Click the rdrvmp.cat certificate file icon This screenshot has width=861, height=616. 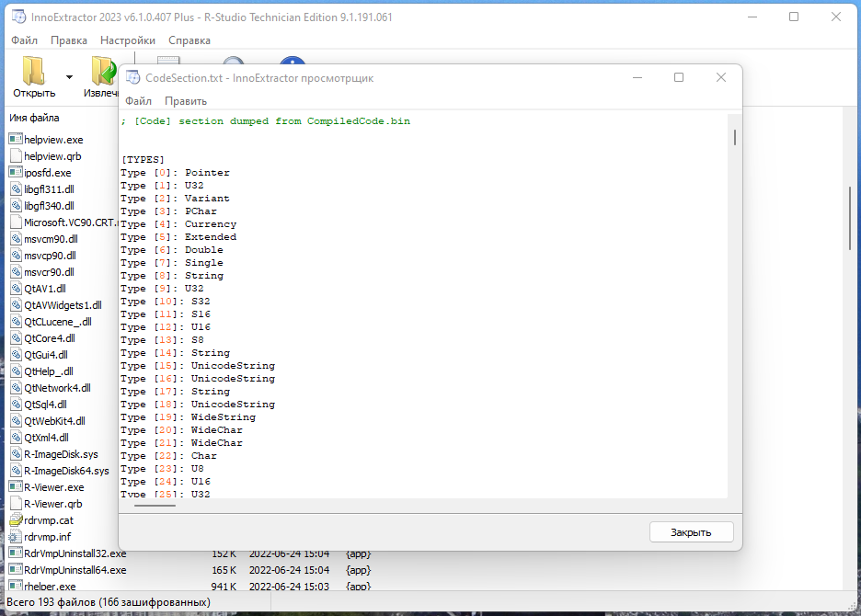click(16, 520)
